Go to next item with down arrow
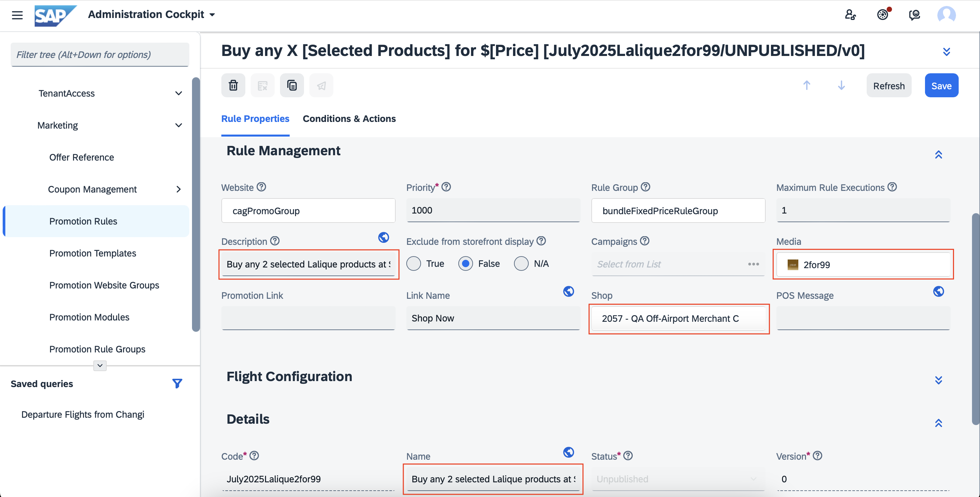The height and width of the screenshot is (497, 980). pos(842,85)
